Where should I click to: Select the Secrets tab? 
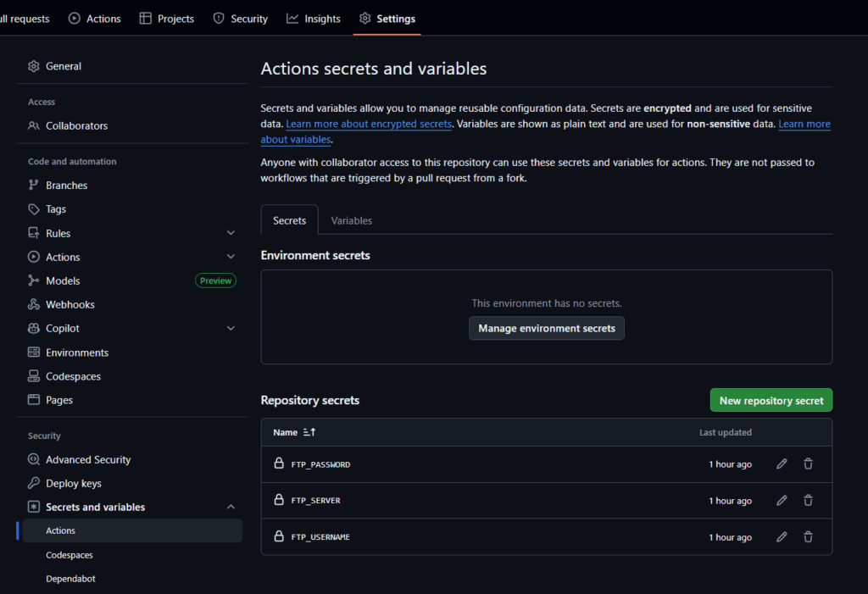click(290, 220)
